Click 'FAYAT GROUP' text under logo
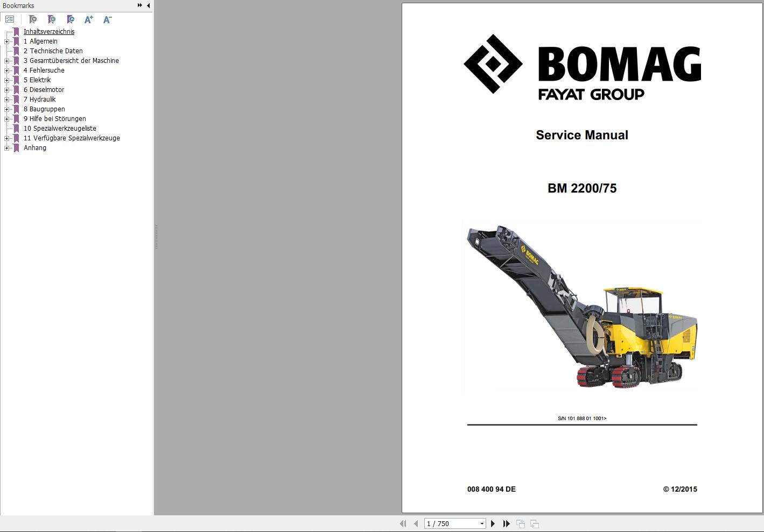 click(591, 94)
